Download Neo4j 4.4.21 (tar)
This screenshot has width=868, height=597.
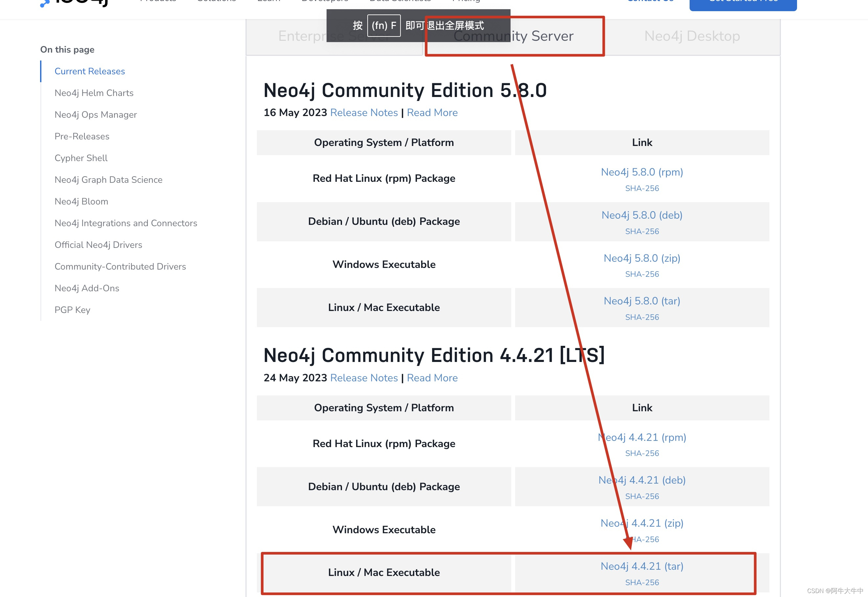pos(642,566)
